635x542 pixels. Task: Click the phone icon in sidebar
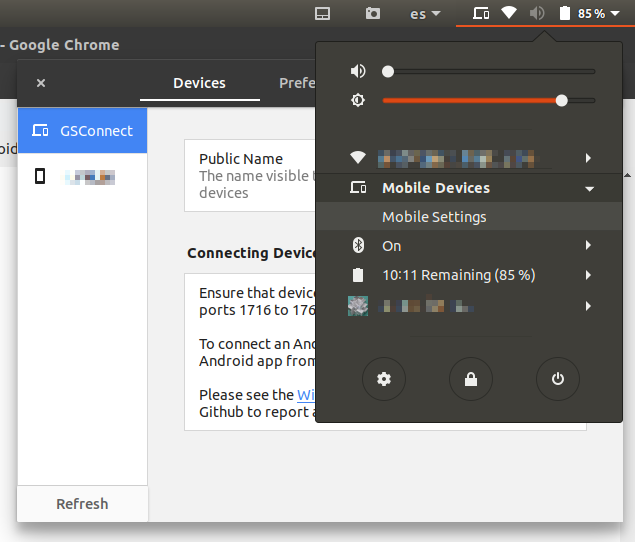[40, 176]
